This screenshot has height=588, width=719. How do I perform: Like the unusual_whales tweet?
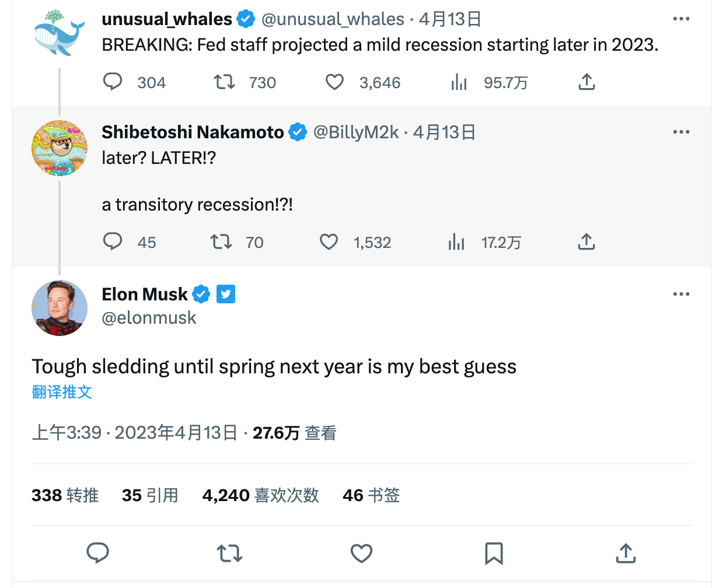[x=334, y=82]
